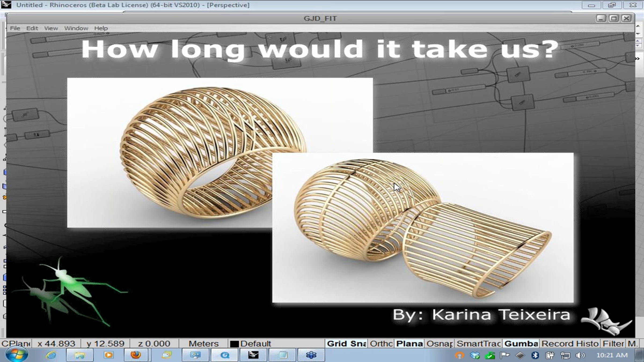
Task: Click the volume speaker tray icon
Action: 580,355
